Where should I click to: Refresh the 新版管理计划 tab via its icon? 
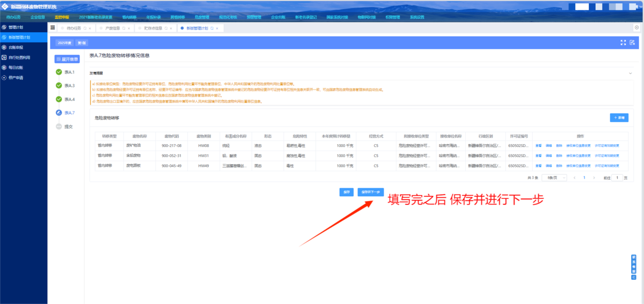pos(212,28)
